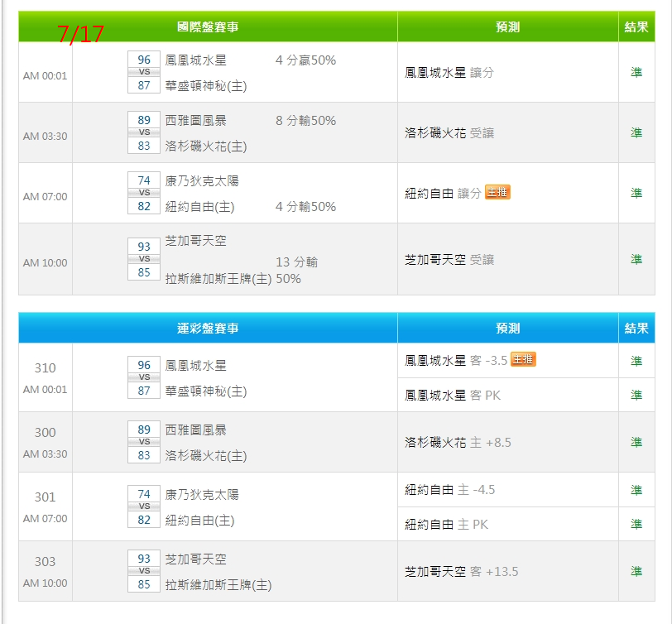
Task: Click the 主推 badge beside 鳳凰城水星 客 -3.5
Action: [x=523, y=359]
